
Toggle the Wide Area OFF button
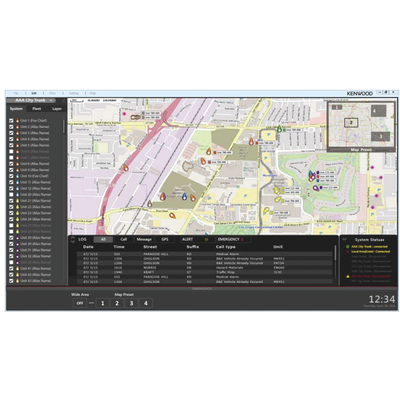tap(80, 303)
